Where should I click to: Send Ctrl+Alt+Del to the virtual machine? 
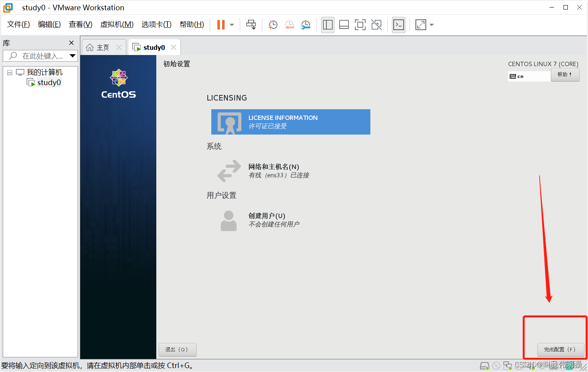coord(251,25)
